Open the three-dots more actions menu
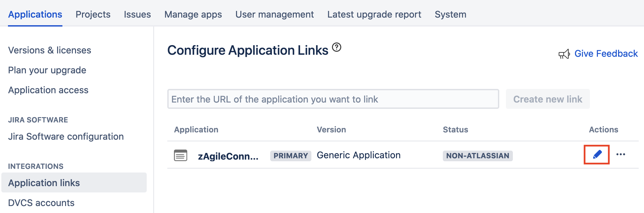The image size is (644, 213). click(x=620, y=154)
